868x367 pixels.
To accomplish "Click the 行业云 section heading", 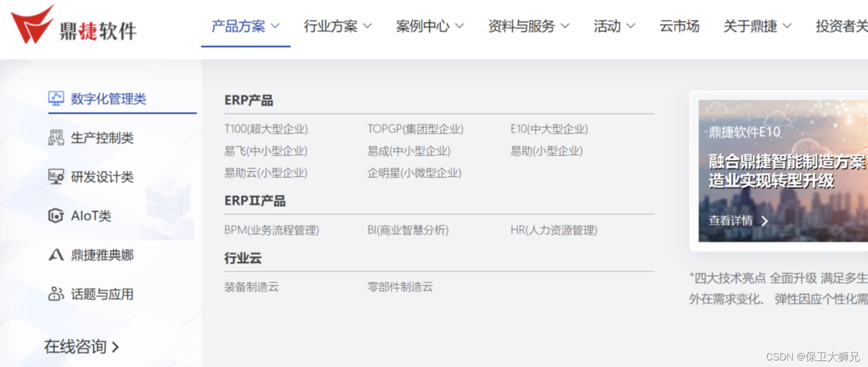I will pos(243,258).
